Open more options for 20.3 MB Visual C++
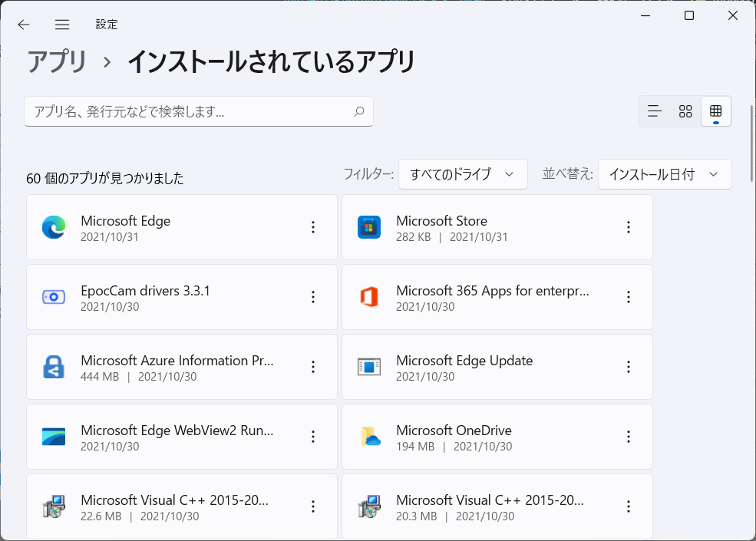Viewport: 756px width, 541px height. 629,506
